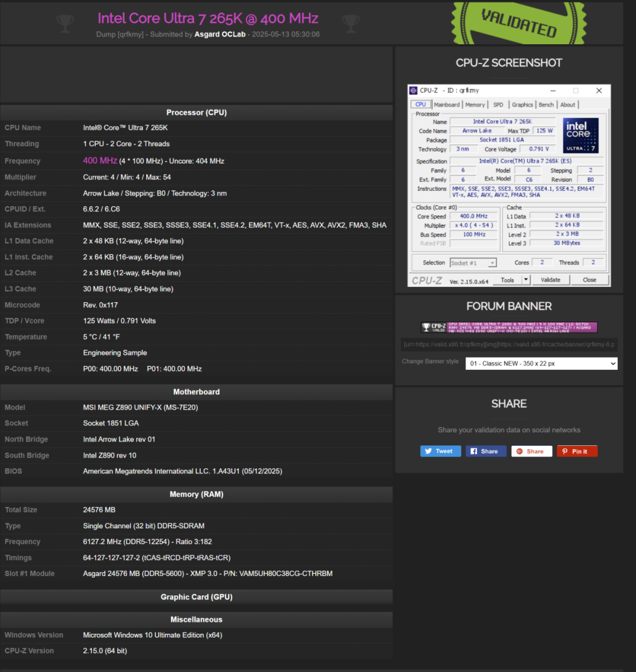Click the Miscellaneous section header
The width and height of the screenshot is (636, 672).
(x=196, y=620)
